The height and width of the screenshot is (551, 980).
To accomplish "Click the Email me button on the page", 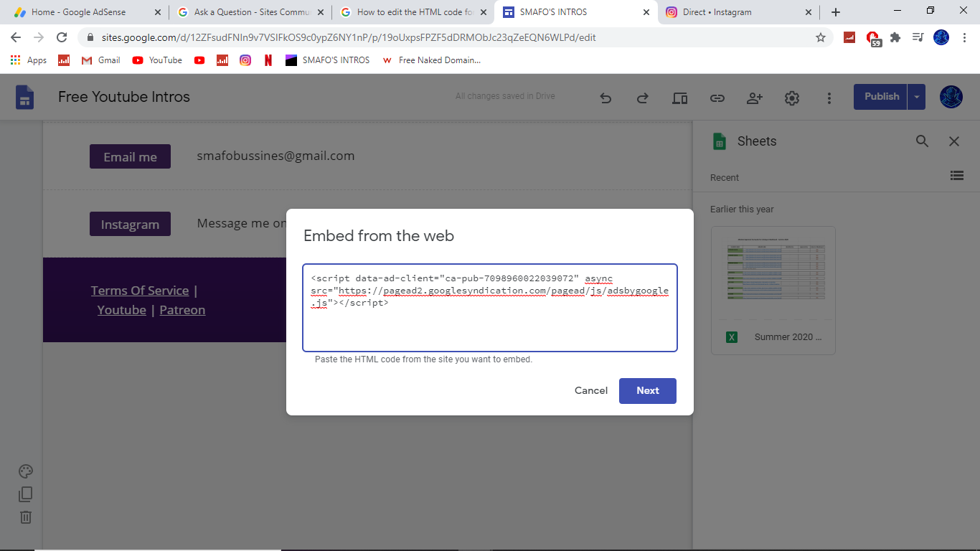I will tap(130, 156).
